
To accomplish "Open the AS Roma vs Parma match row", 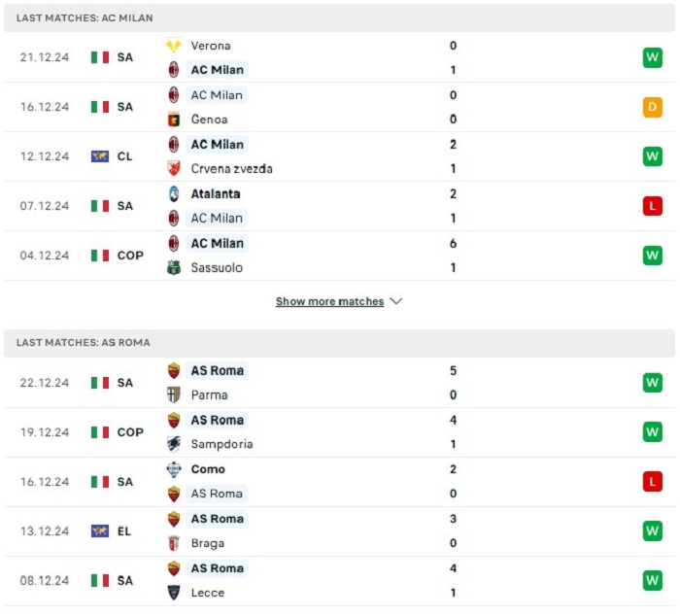I will [x=339, y=383].
